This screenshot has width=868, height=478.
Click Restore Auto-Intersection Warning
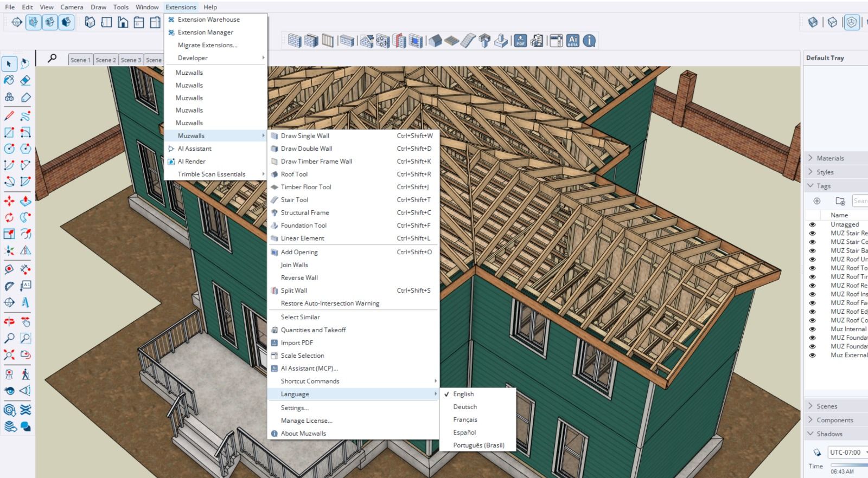(x=353, y=303)
